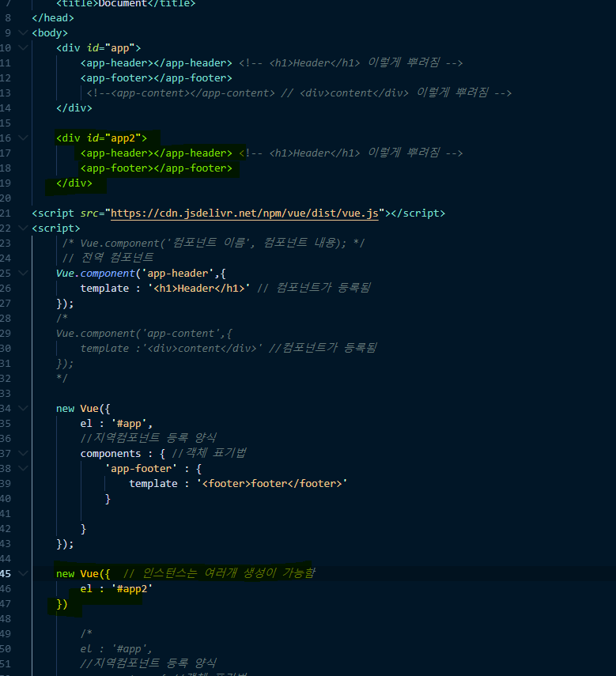Image resolution: width=616 pixels, height=676 pixels.
Task: Click the }); closing on line 43
Action: click(x=65, y=544)
